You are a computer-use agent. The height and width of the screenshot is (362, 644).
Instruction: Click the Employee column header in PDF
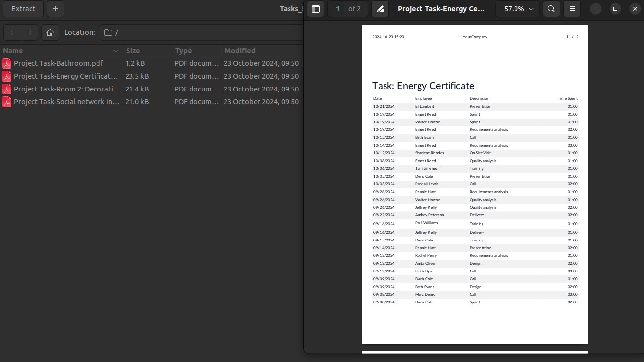coord(423,98)
